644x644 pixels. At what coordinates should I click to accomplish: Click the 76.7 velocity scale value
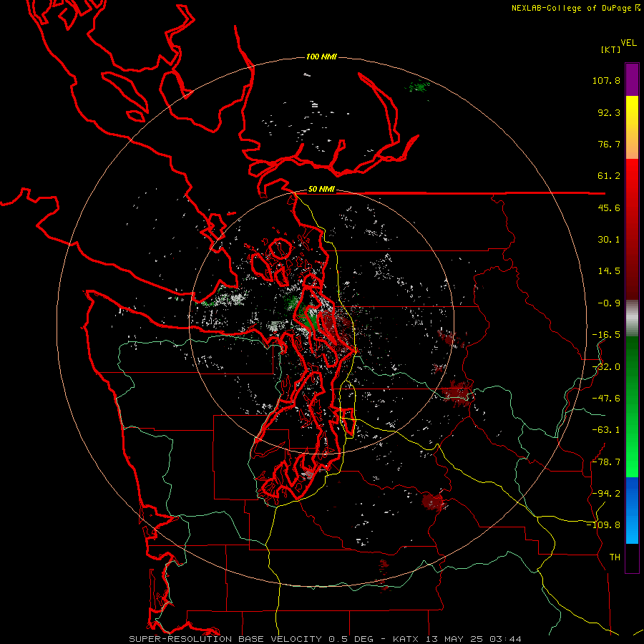[609, 144]
